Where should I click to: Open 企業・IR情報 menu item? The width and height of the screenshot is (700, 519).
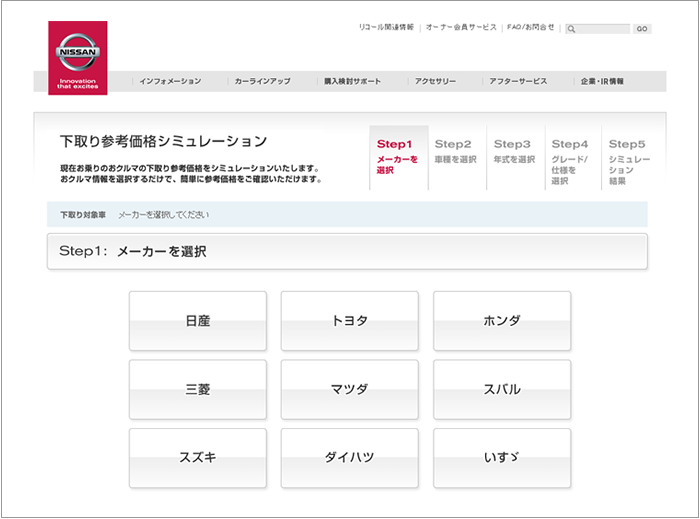point(601,81)
